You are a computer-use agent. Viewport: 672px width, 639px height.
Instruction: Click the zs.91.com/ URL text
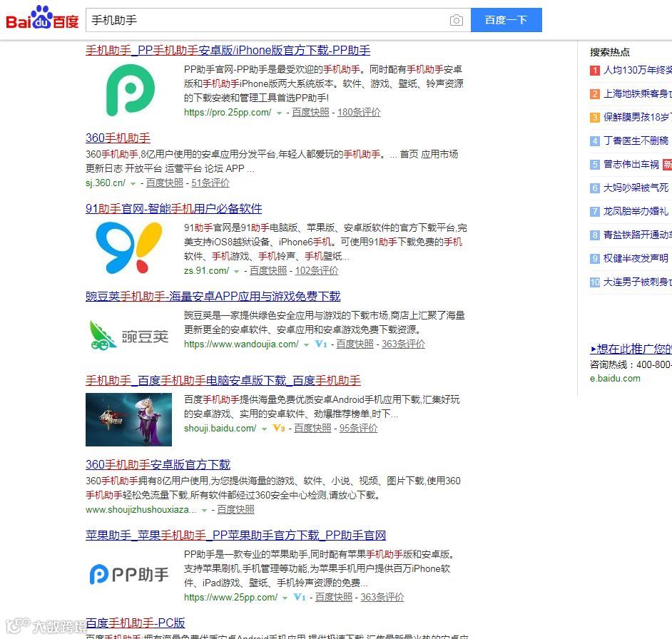pos(207,271)
